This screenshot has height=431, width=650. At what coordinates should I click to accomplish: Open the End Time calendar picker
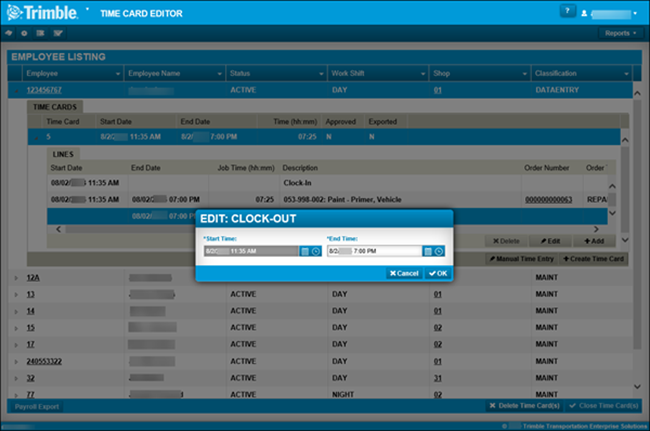[428, 251]
